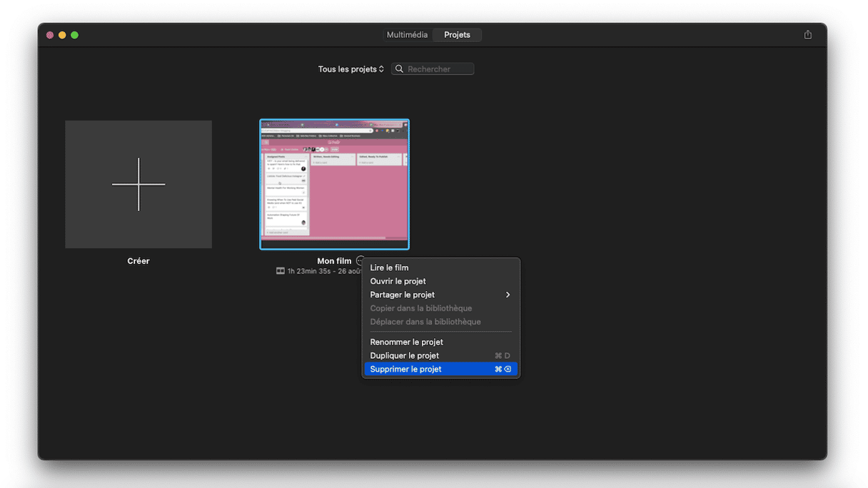The height and width of the screenshot is (488, 868).
Task: Choose Dupliquer le projet
Action: click(x=440, y=355)
